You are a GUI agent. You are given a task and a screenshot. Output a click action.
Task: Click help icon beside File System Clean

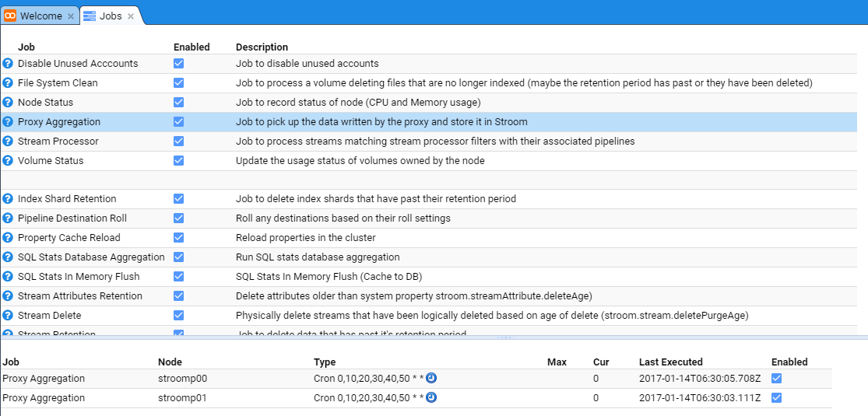click(x=8, y=83)
